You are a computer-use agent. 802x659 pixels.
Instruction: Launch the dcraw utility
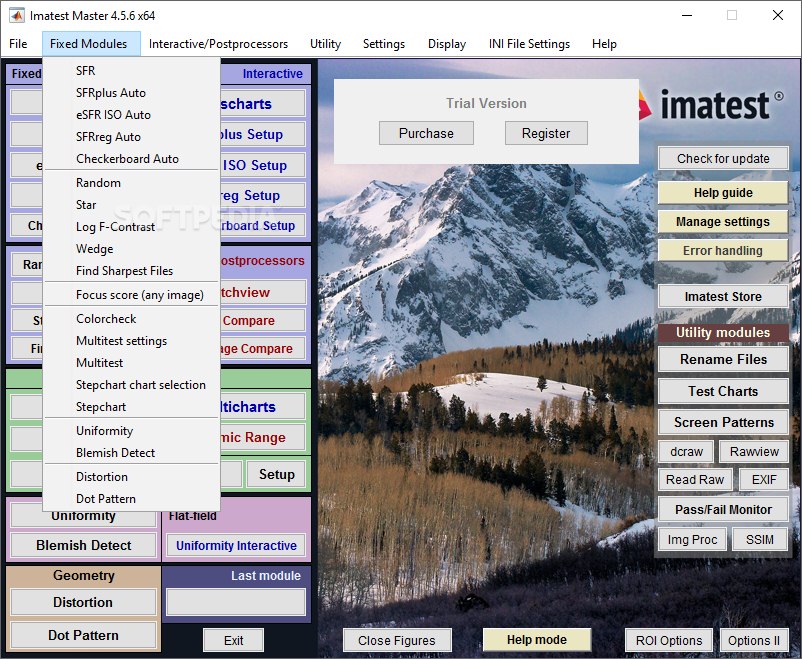[x=686, y=452]
